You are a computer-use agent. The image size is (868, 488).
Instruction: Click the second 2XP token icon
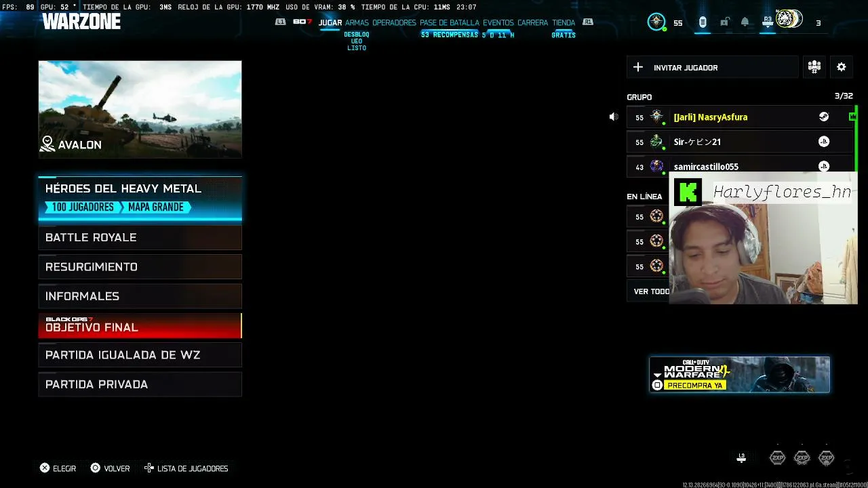[802, 458]
